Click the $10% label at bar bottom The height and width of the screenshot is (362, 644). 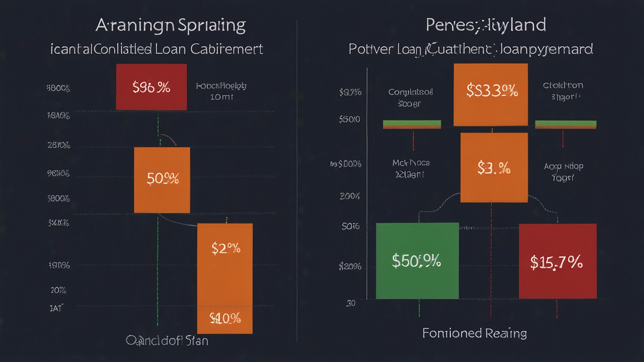click(x=225, y=319)
